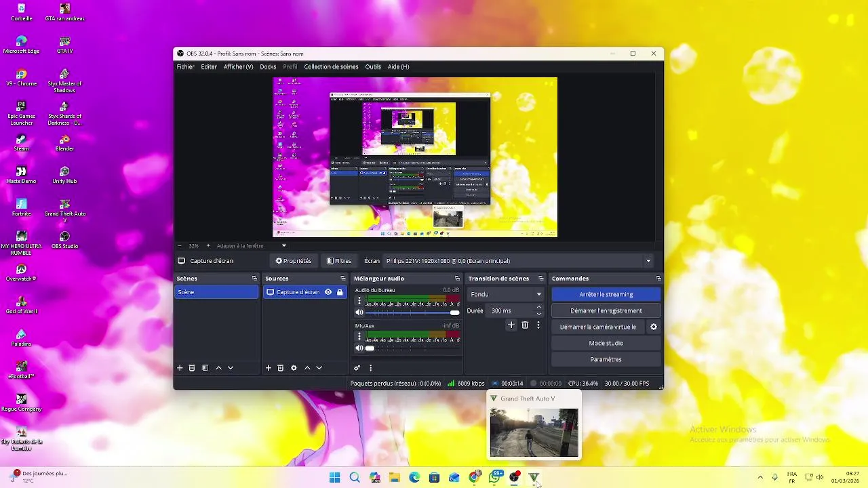The image size is (868, 488).
Task: Decrease Durée with down stepper arrow
Action: coord(539,314)
